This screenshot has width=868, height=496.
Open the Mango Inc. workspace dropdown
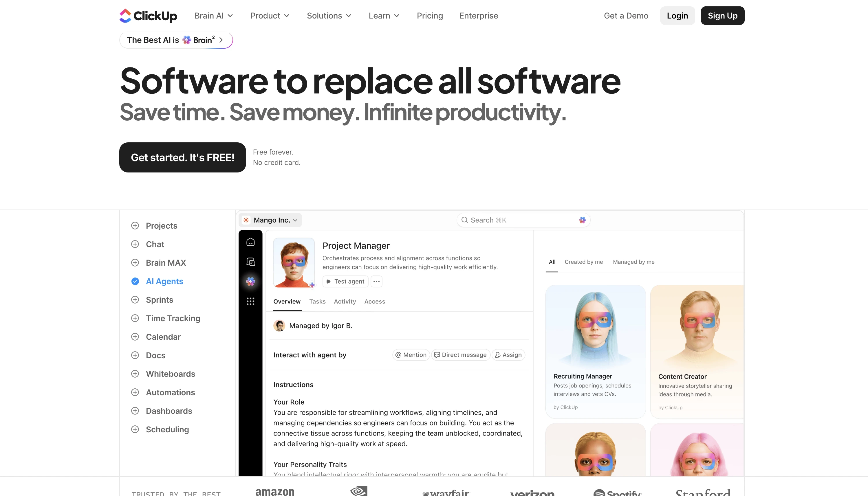[x=270, y=220]
